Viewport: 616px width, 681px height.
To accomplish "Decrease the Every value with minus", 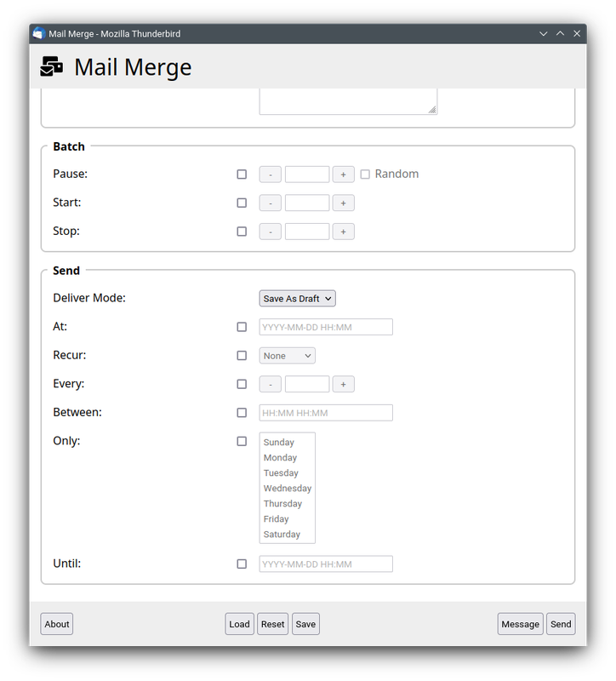I will pos(271,385).
